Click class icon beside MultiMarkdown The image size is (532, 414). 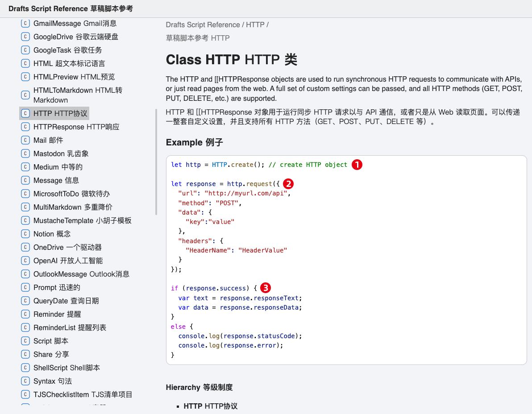tap(25, 207)
